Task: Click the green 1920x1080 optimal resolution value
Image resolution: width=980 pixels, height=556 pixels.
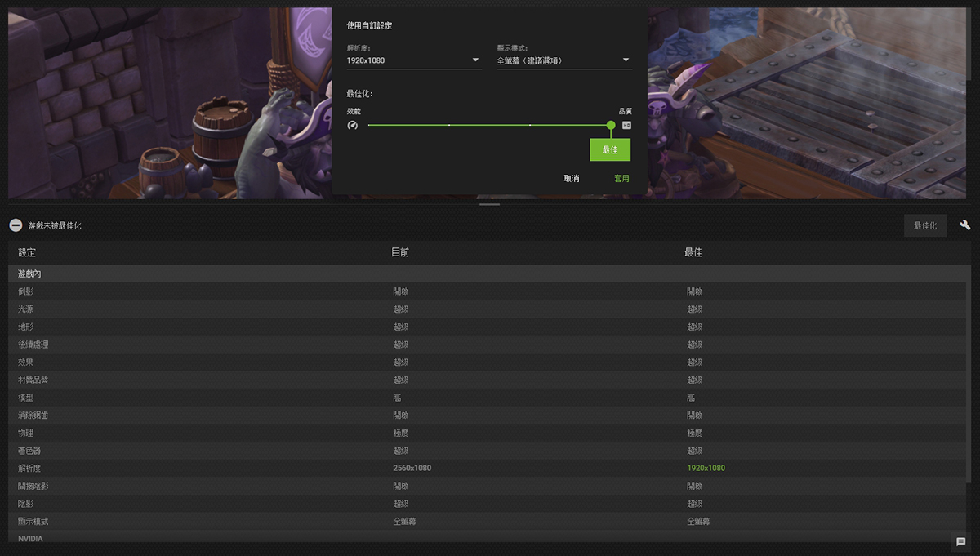Action: [706, 468]
